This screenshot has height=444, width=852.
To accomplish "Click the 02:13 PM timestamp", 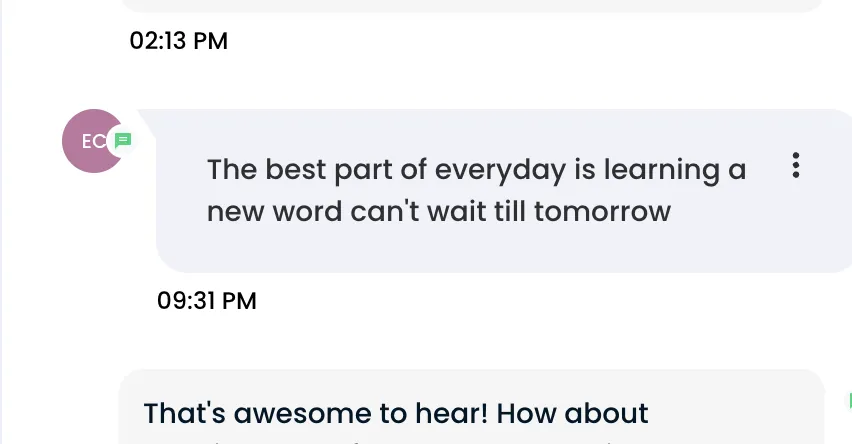I will click(178, 41).
